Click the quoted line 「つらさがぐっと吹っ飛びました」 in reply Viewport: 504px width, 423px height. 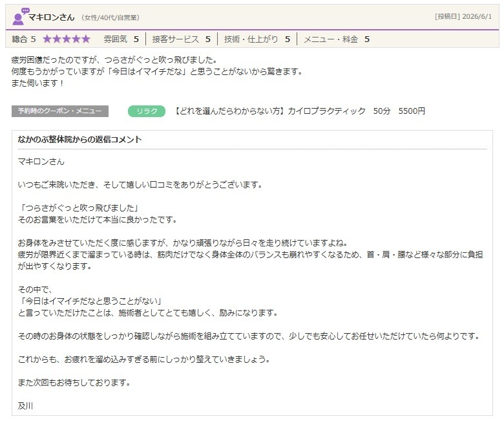(x=79, y=208)
